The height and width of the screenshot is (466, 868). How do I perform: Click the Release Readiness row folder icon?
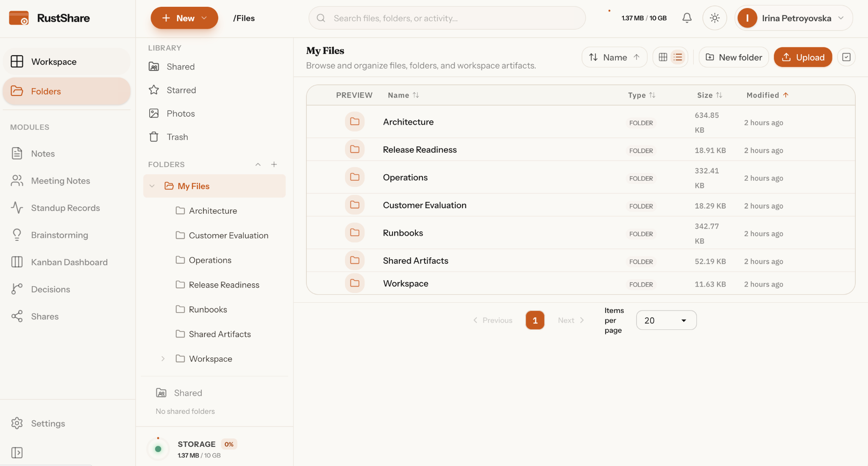[x=355, y=149]
